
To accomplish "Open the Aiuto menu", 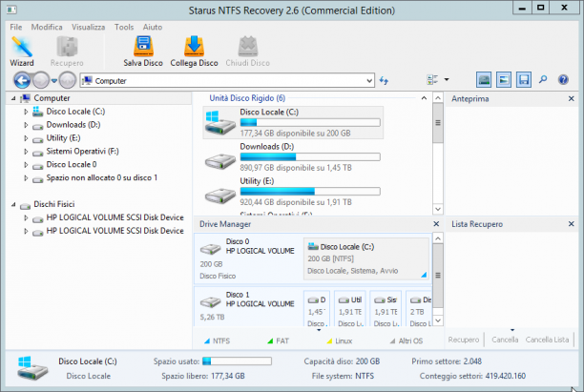I will tap(153, 27).
